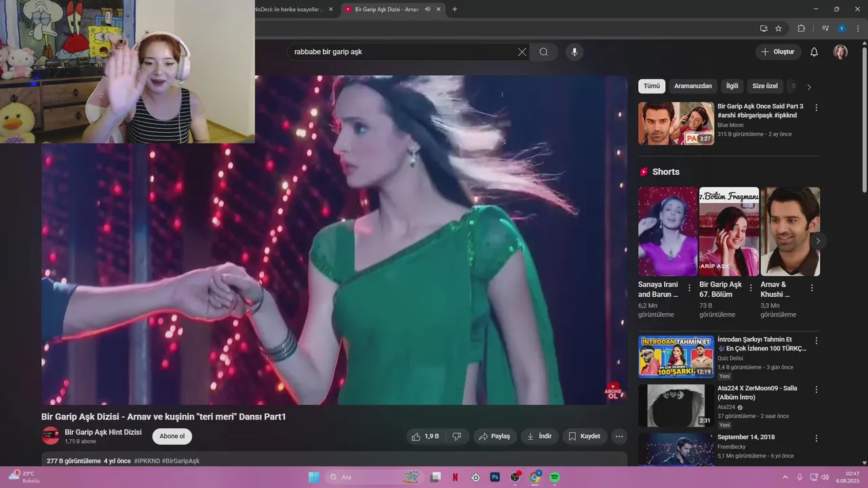This screenshot has height=488, width=868.
Task: Open options for September 14, 2018 video
Action: pos(816,439)
